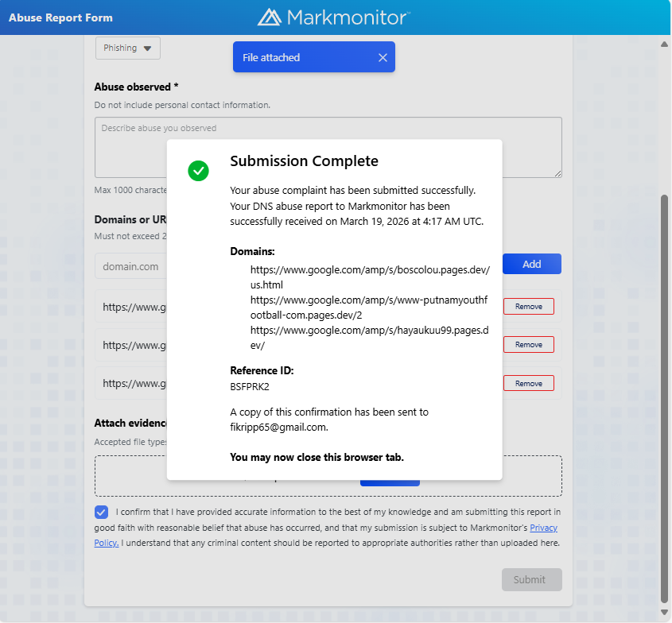Close the File attached notification
This screenshot has width=672, height=623.
(383, 57)
